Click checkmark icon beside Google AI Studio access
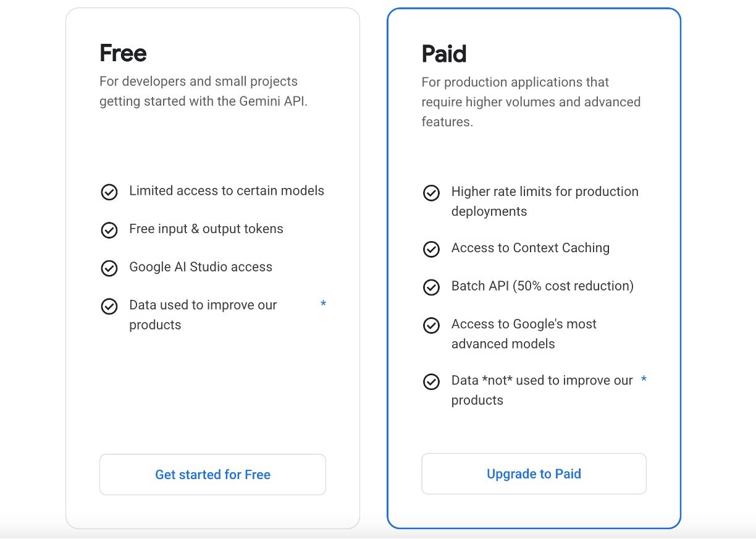 [109, 268]
